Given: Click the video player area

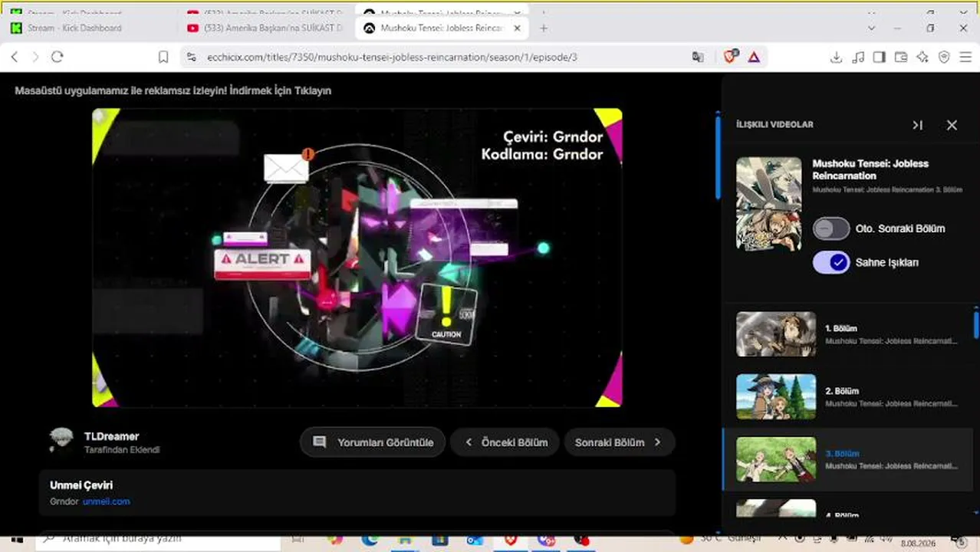Looking at the screenshot, I should tap(357, 258).
